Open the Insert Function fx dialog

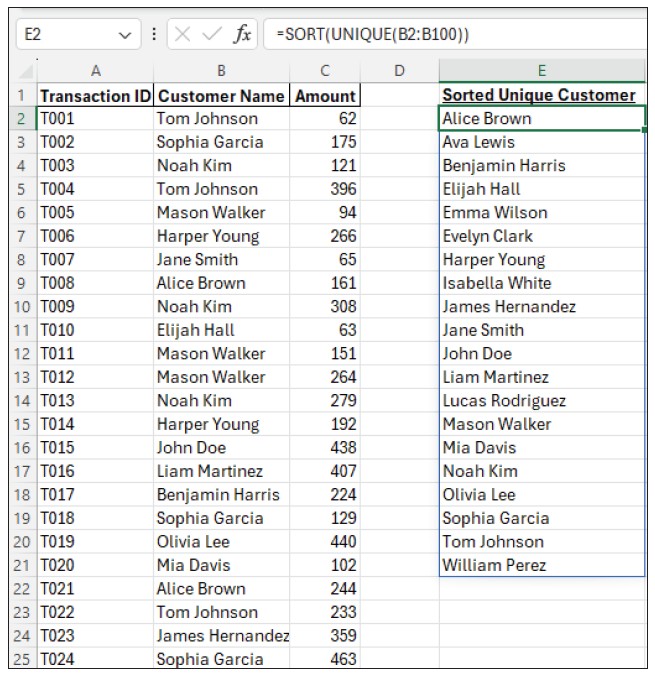[242, 34]
